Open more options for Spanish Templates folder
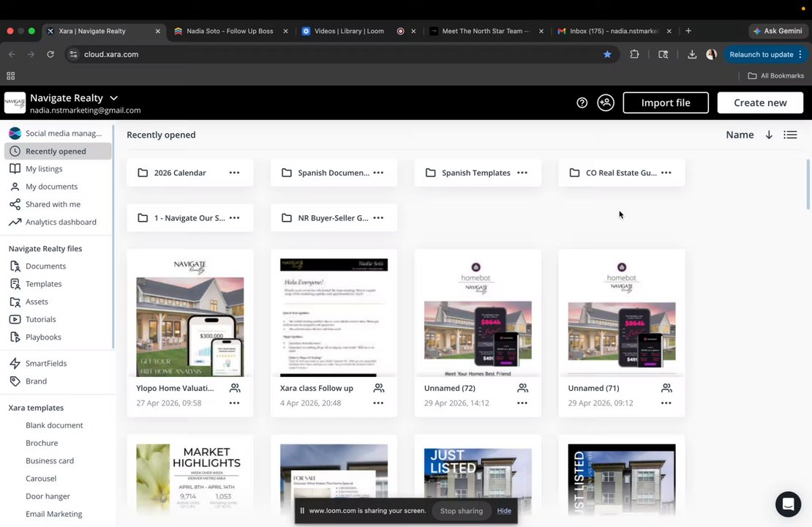 [x=522, y=173]
